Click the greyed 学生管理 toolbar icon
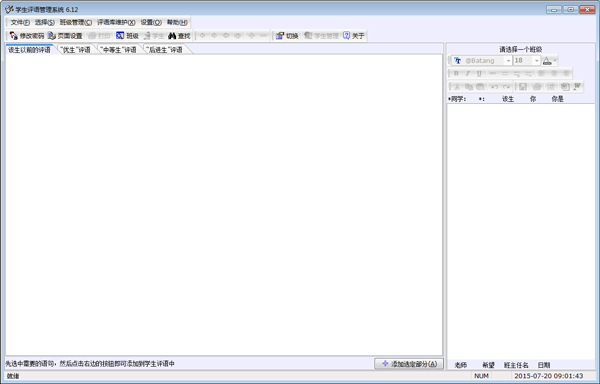 (308, 36)
